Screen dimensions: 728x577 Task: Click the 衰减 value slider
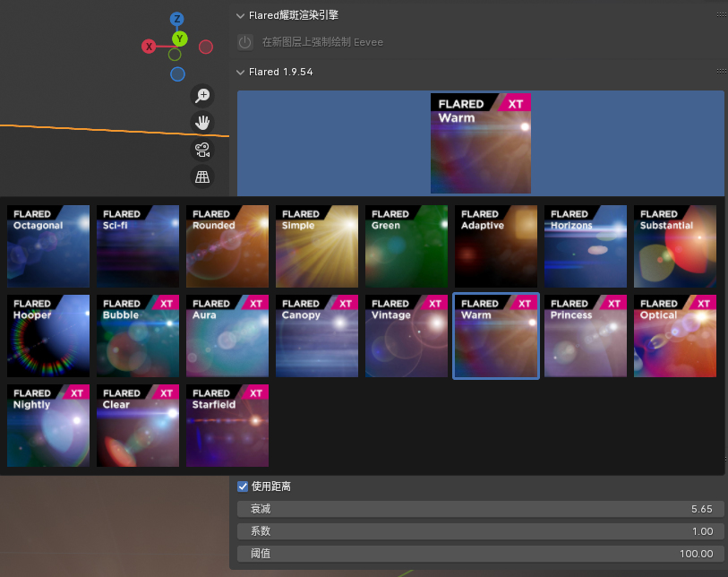click(481, 509)
